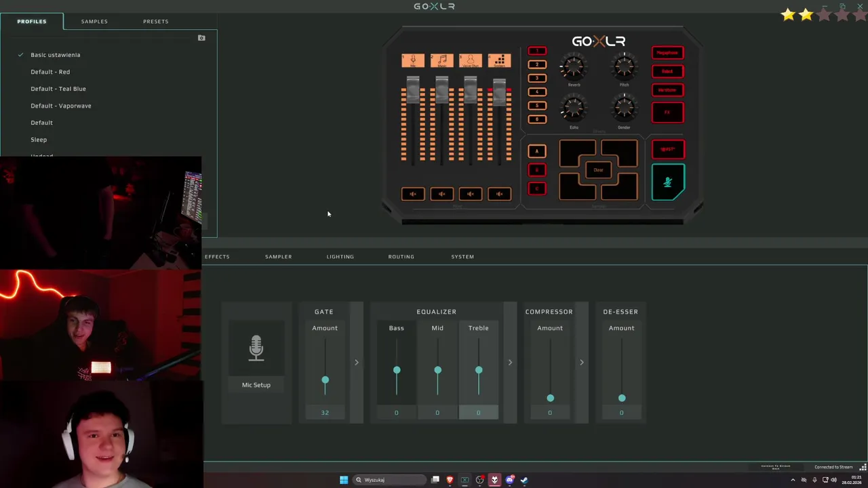Image resolution: width=868 pixels, height=488 pixels.
Task: Select effects preset button 5
Action: 537,105
